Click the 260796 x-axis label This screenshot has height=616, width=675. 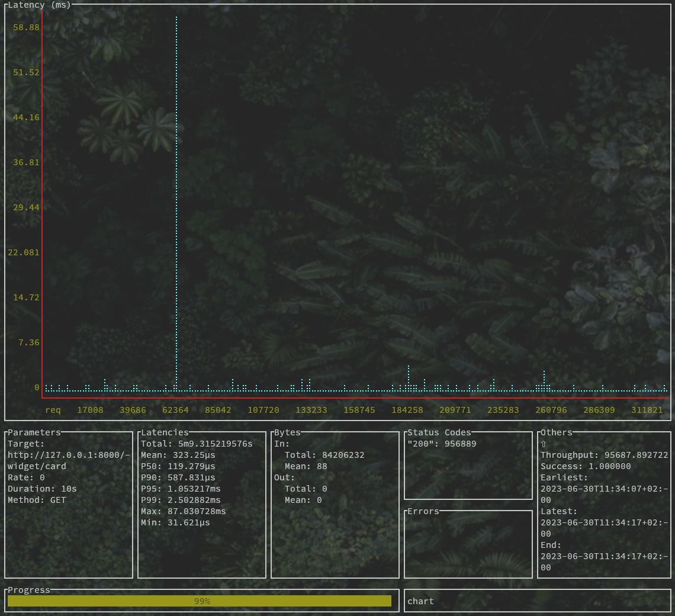pos(551,410)
